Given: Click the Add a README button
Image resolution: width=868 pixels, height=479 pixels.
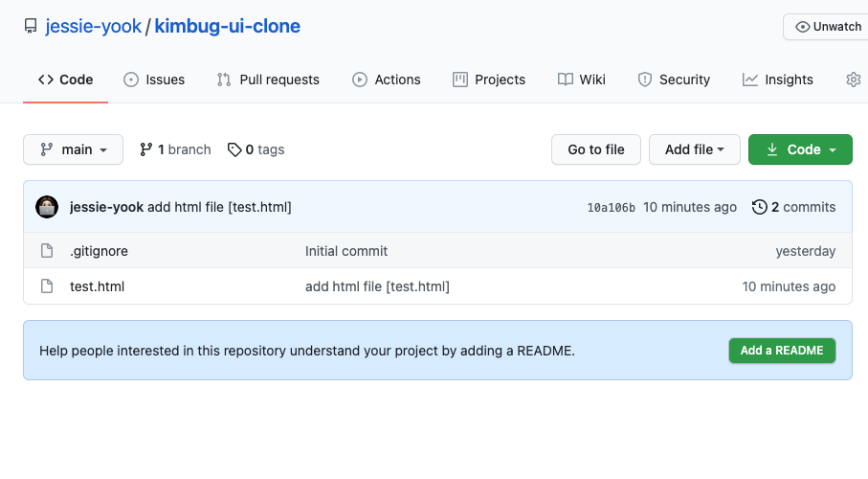Looking at the screenshot, I should 782,351.
